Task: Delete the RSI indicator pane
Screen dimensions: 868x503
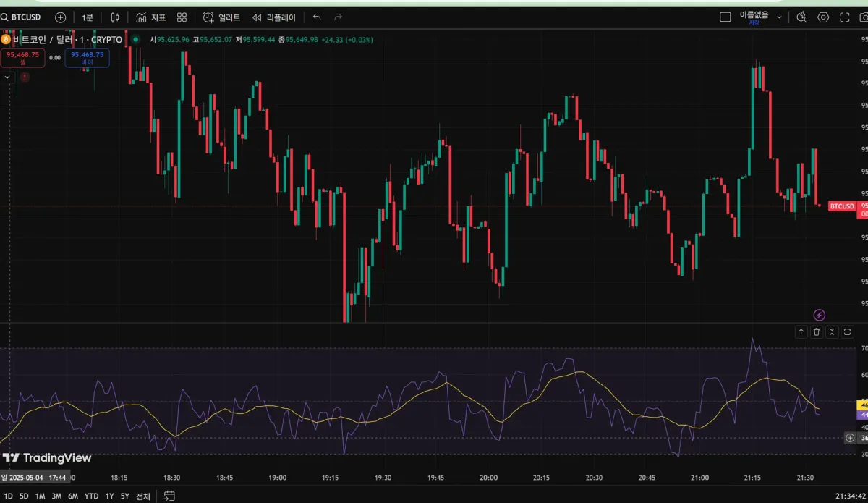Action: (x=817, y=331)
